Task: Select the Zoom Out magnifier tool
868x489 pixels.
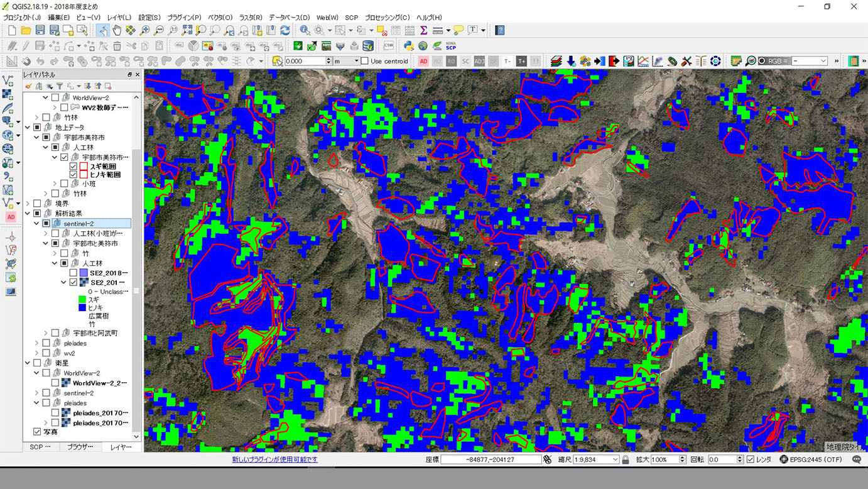Action: [x=159, y=30]
